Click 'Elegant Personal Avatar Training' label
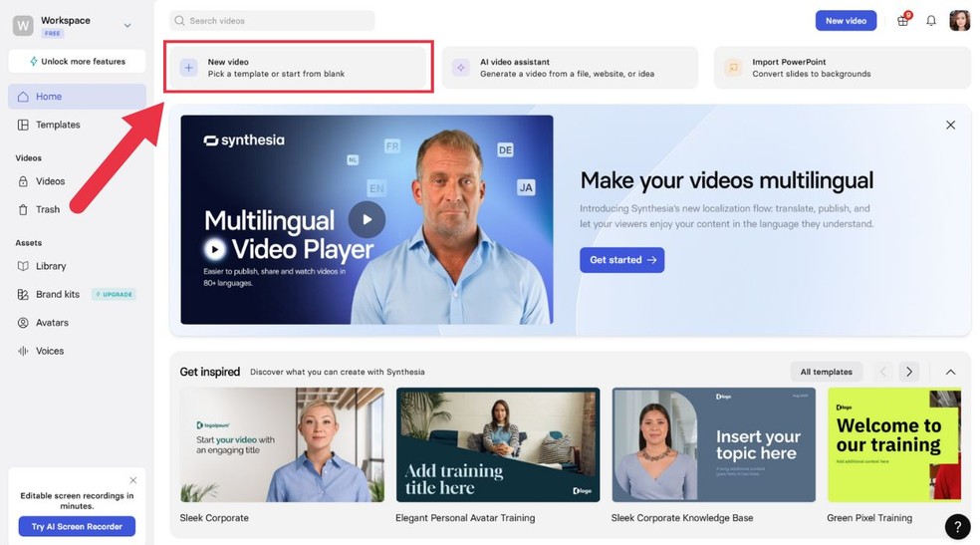 click(x=465, y=518)
